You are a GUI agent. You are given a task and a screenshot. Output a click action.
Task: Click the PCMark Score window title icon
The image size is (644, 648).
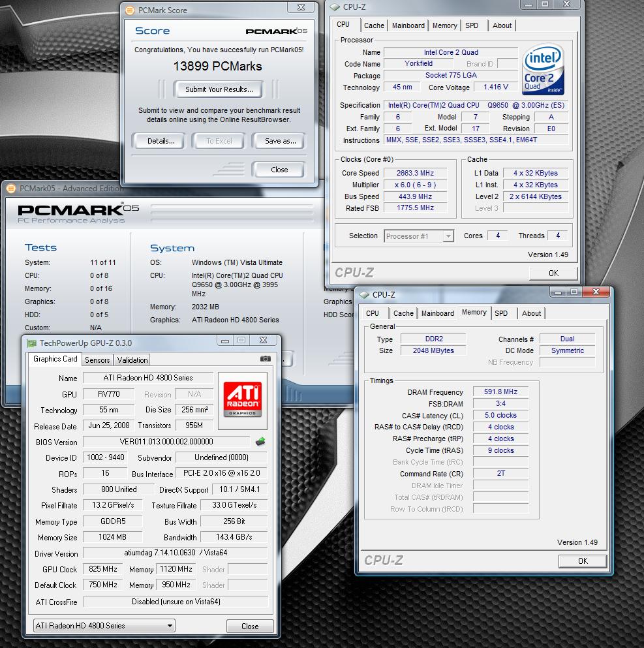tap(130, 10)
